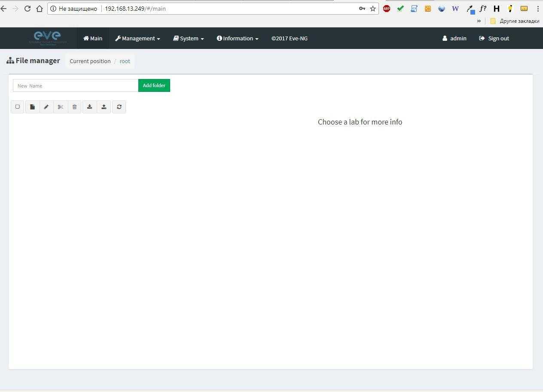Click the add new lab file icon

click(x=32, y=107)
